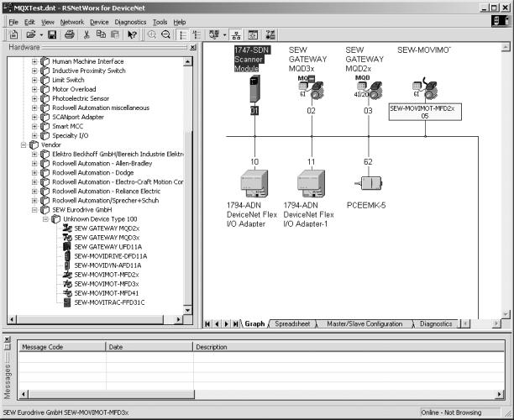Expand the Motor Overload category
The height and width of the screenshot is (420, 514).
point(34,89)
